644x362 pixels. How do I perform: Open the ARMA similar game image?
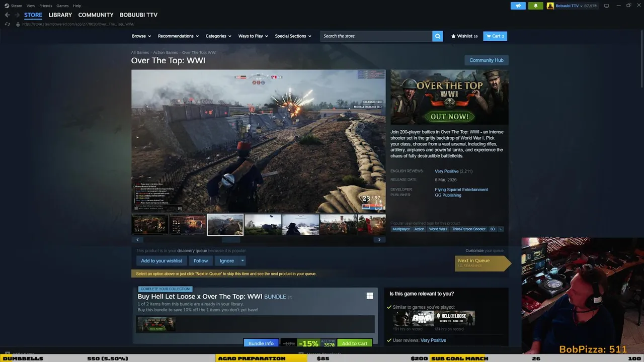click(413, 318)
